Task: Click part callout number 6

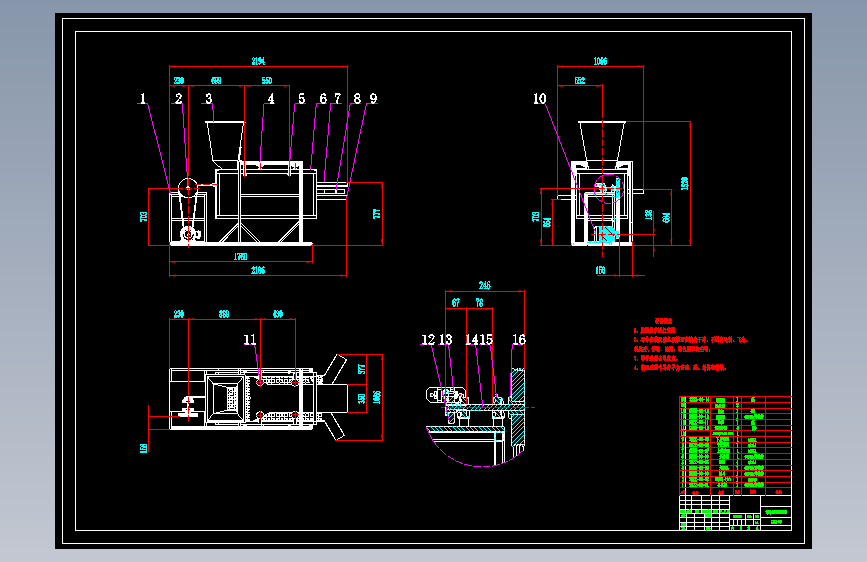Action: 323,98
